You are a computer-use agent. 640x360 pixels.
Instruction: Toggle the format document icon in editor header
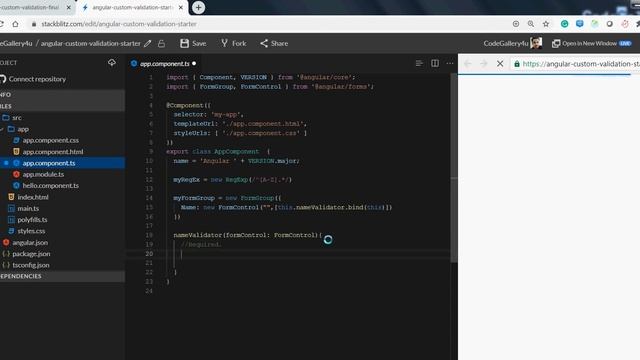pos(419,63)
